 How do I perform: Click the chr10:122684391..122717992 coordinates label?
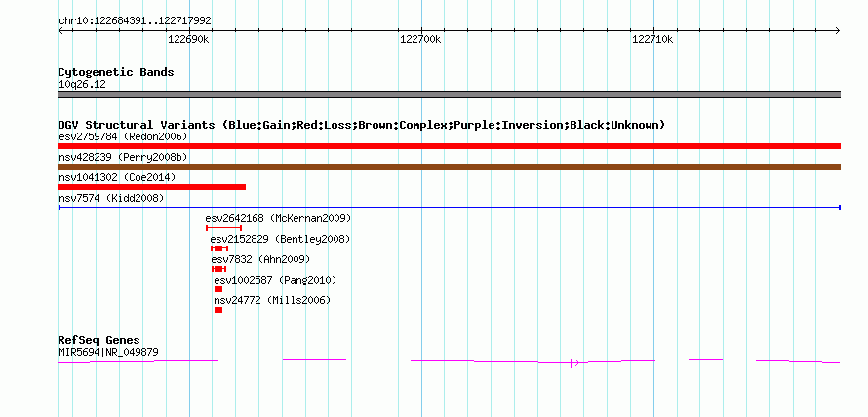click(x=135, y=21)
